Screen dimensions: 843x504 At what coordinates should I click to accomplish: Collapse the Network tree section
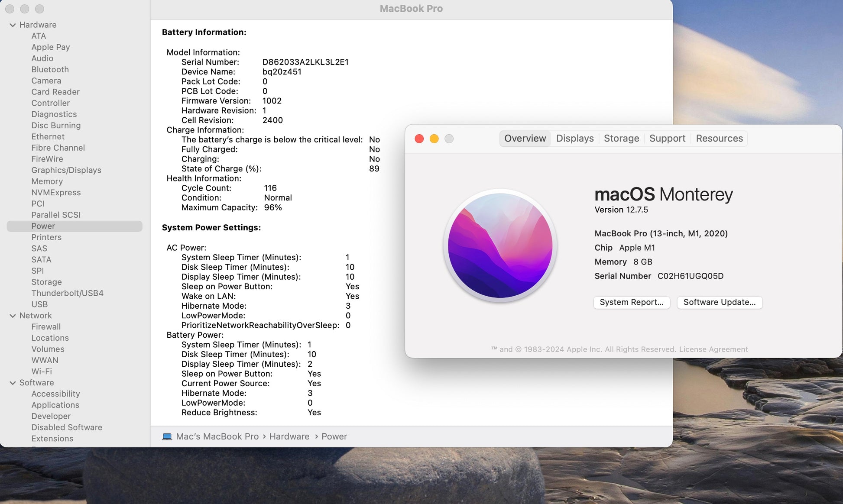pos(13,316)
